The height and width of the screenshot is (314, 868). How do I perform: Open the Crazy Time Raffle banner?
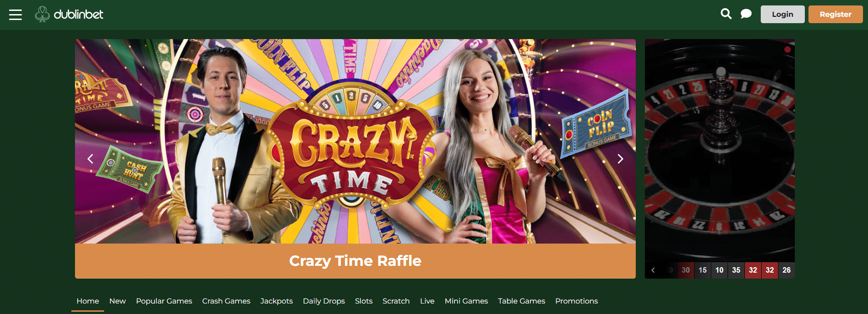pyautogui.click(x=355, y=159)
